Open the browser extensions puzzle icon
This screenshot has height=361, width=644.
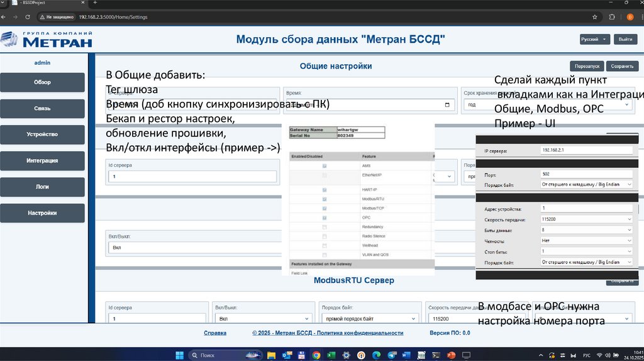[x=612, y=17]
